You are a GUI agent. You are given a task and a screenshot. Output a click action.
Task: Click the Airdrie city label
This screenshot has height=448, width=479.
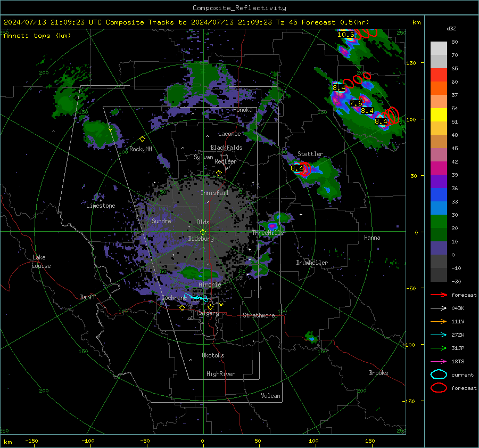(x=210, y=284)
